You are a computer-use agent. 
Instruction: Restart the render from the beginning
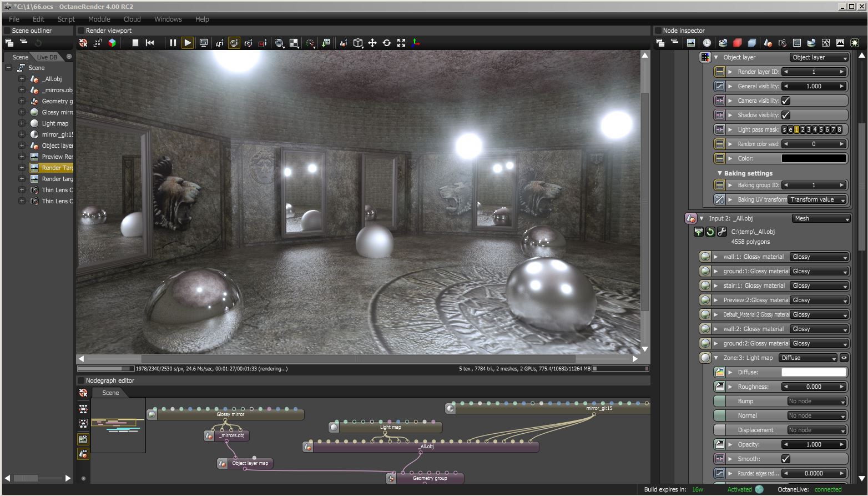[x=150, y=43]
